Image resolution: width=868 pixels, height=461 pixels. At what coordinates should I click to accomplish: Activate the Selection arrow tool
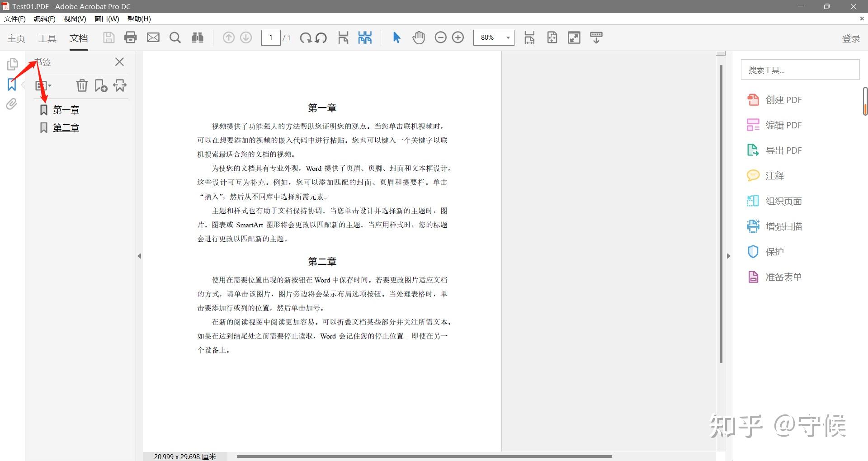point(396,38)
